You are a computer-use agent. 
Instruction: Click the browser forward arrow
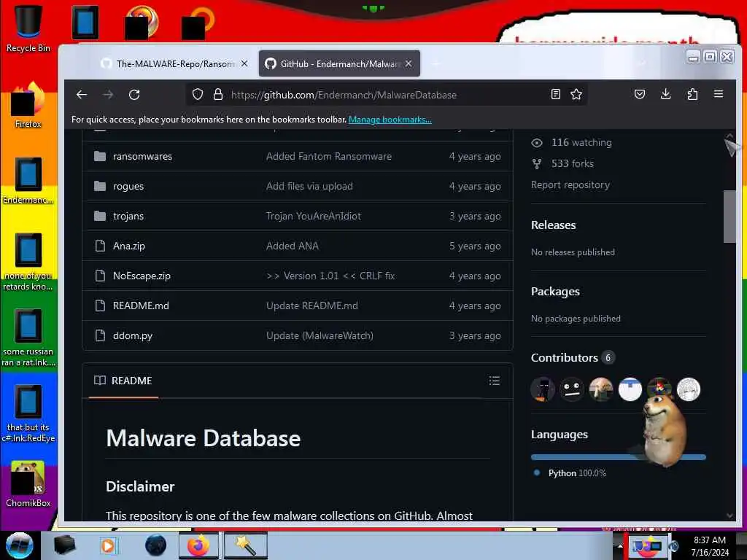point(108,94)
